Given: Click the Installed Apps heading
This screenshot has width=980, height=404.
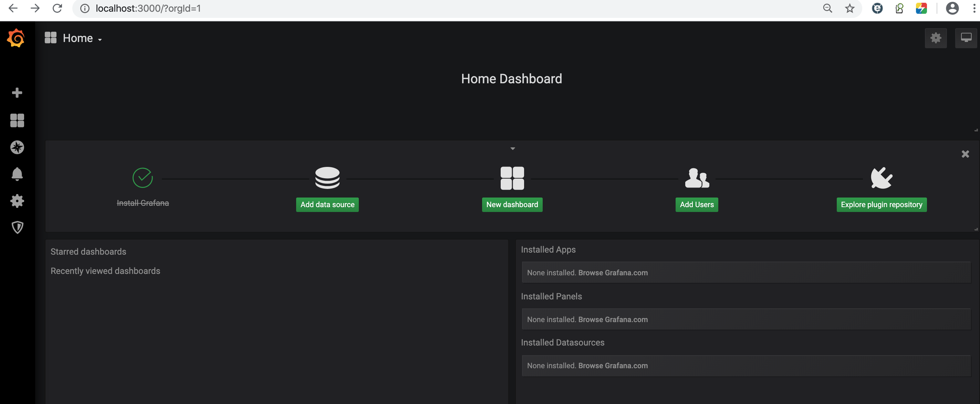Looking at the screenshot, I should pyautogui.click(x=548, y=249).
